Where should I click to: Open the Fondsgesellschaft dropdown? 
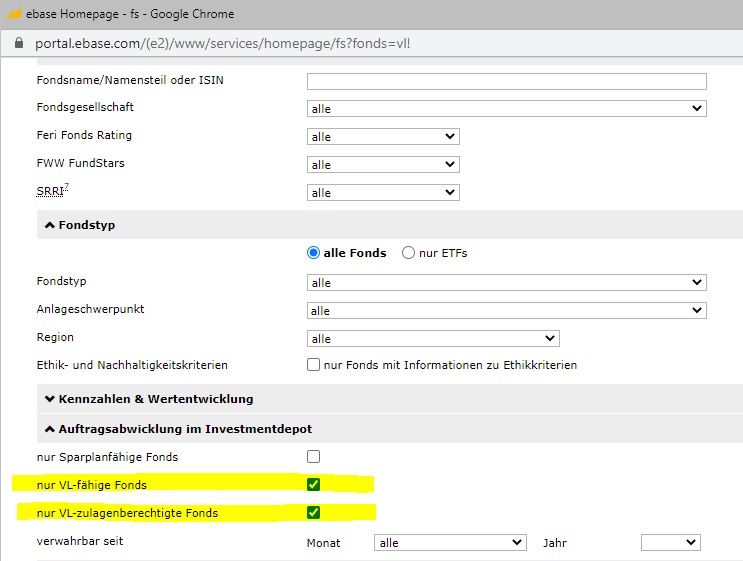pos(506,109)
